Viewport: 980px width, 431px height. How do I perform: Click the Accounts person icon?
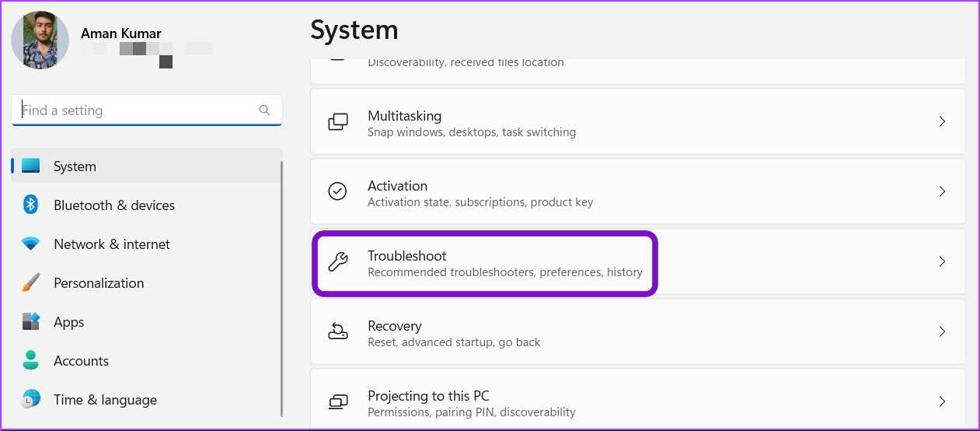30,360
